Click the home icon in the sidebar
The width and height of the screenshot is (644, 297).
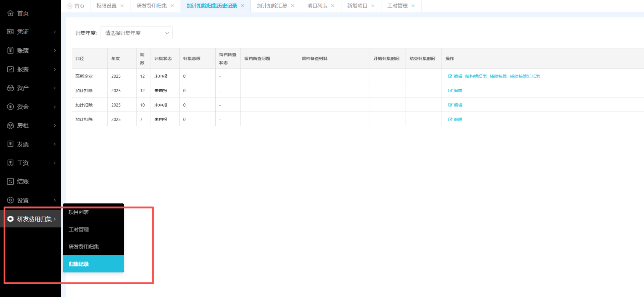point(10,13)
